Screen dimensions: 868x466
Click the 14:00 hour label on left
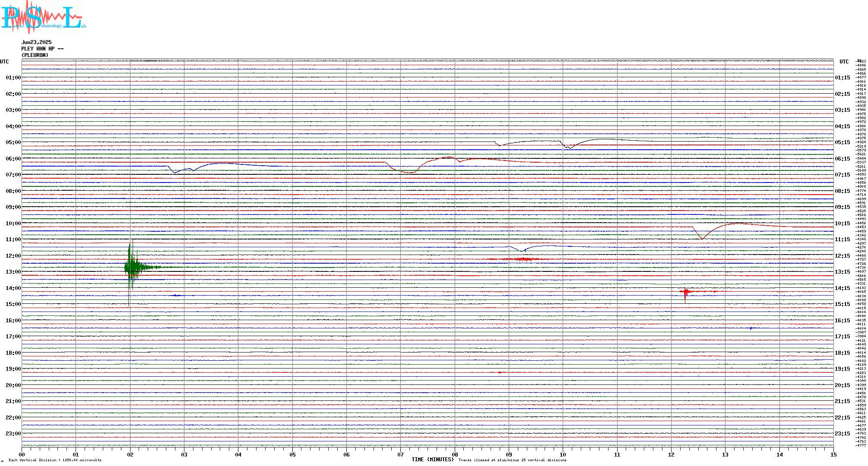pos(13,288)
